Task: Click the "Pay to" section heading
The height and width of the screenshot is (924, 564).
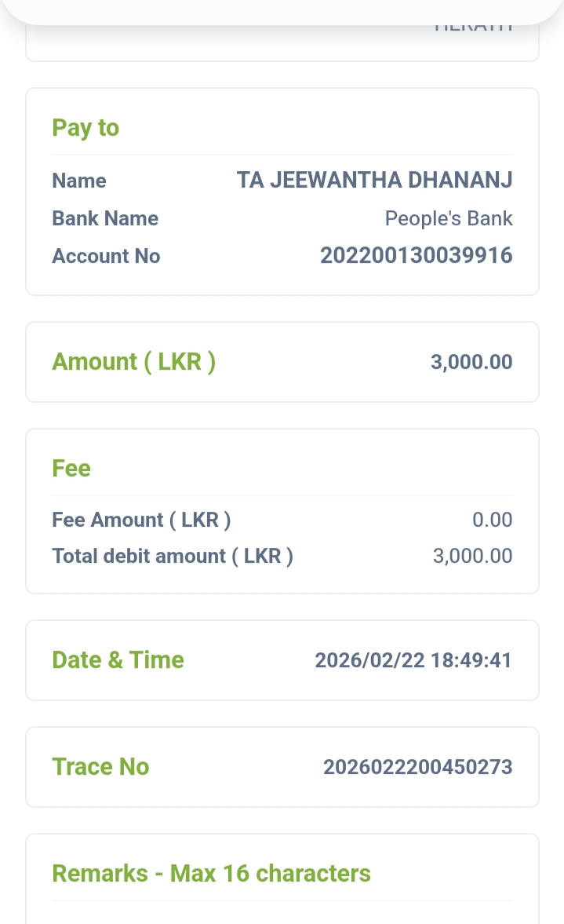Action: [86, 128]
